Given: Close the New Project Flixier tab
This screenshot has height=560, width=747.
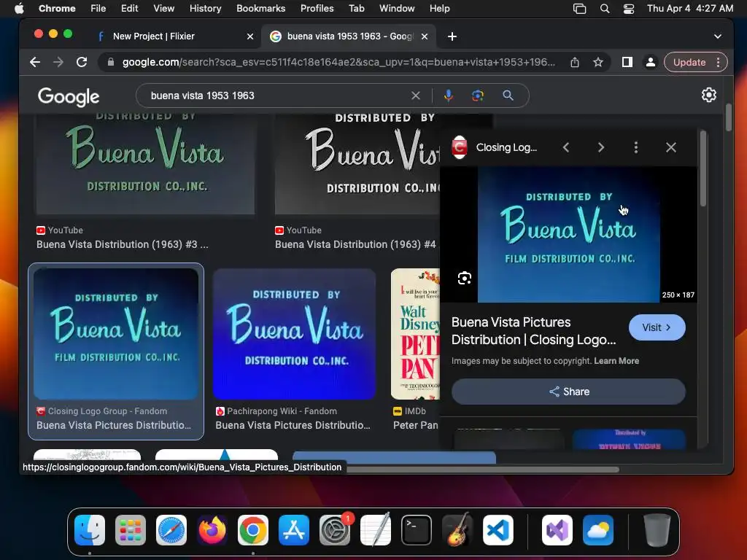Looking at the screenshot, I should [x=249, y=36].
